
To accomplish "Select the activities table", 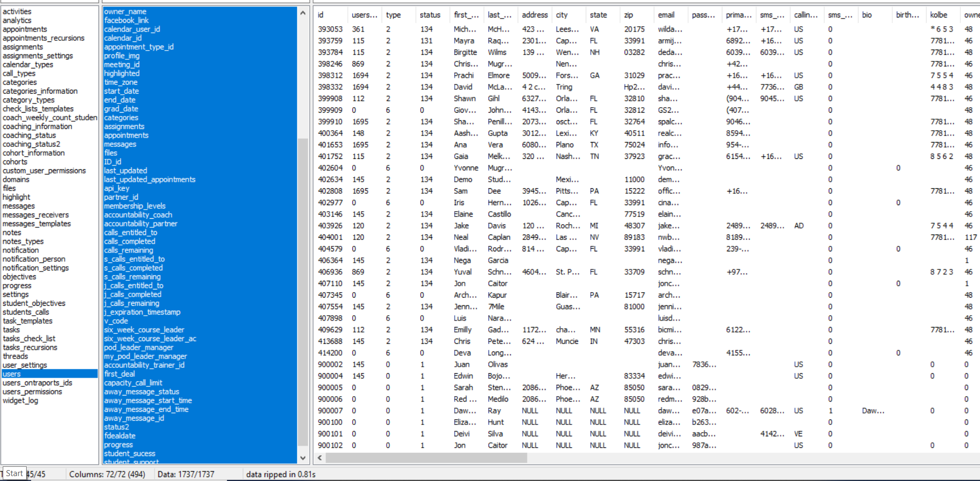I will [x=17, y=11].
